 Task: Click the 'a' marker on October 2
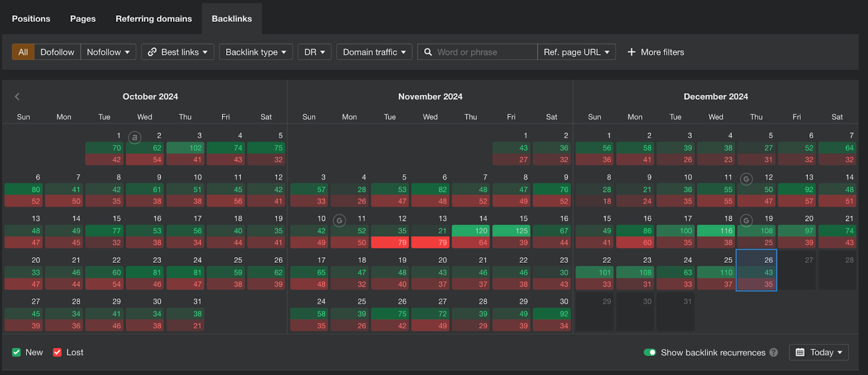pos(135,137)
